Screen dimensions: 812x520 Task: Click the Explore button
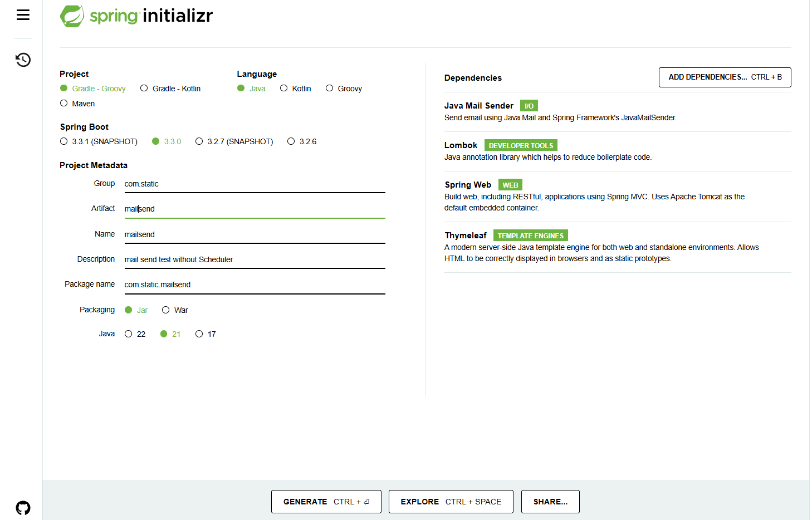click(x=451, y=502)
